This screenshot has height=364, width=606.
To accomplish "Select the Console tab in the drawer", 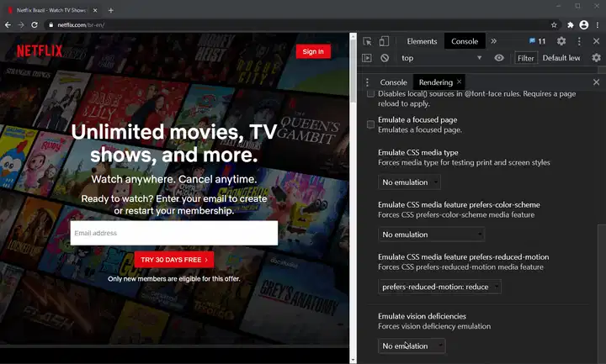I will (x=394, y=82).
